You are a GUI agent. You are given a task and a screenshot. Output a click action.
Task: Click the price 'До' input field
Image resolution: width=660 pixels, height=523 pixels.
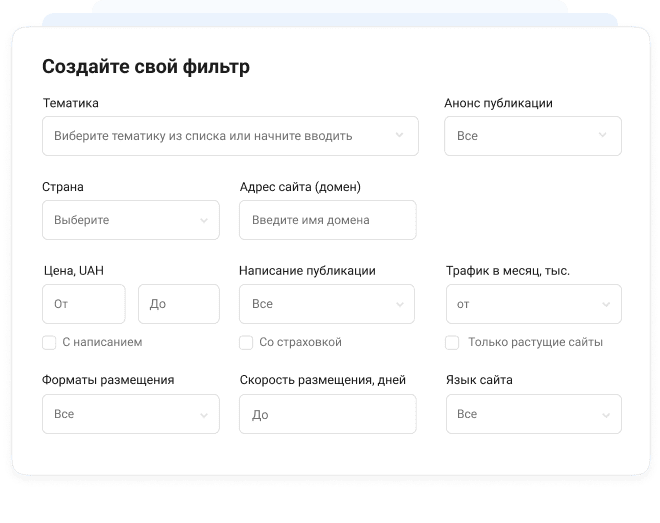click(x=178, y=304)
